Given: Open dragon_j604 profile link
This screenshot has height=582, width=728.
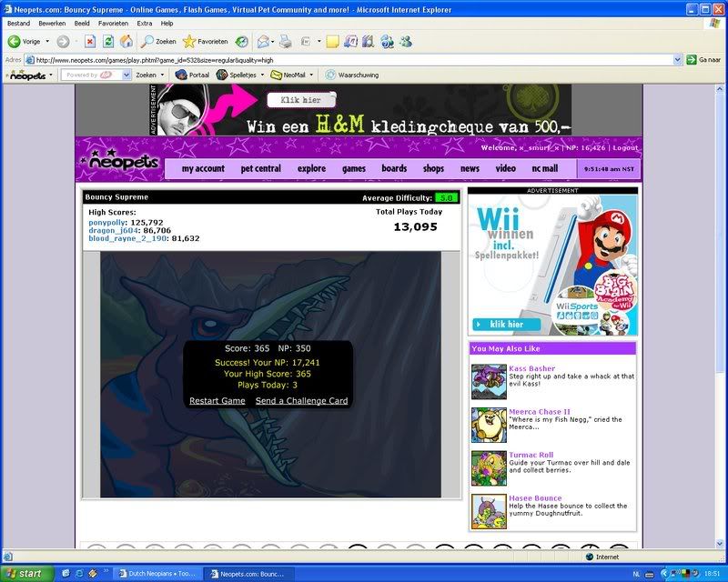Looking at the screenshot, I should pos(113,231).
